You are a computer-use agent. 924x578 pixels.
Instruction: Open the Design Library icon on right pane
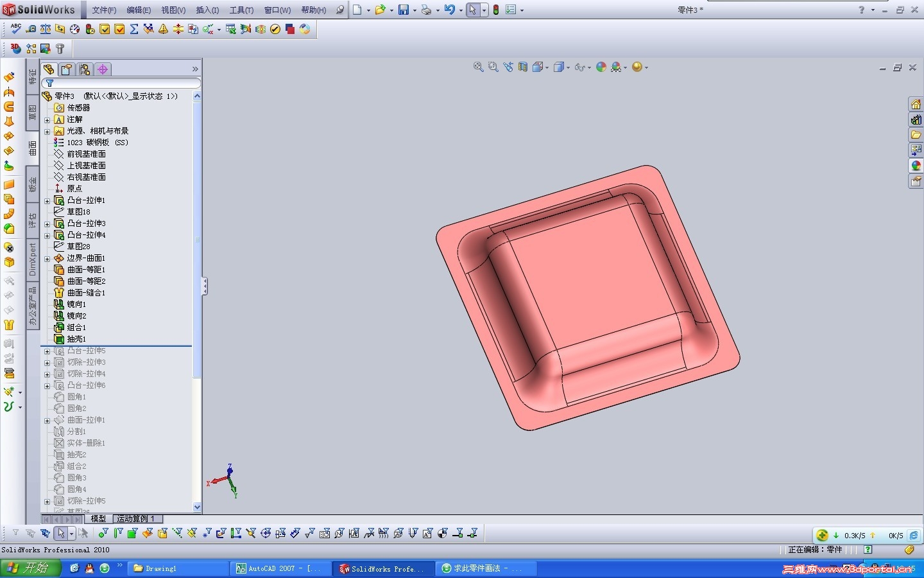[916, 119]
